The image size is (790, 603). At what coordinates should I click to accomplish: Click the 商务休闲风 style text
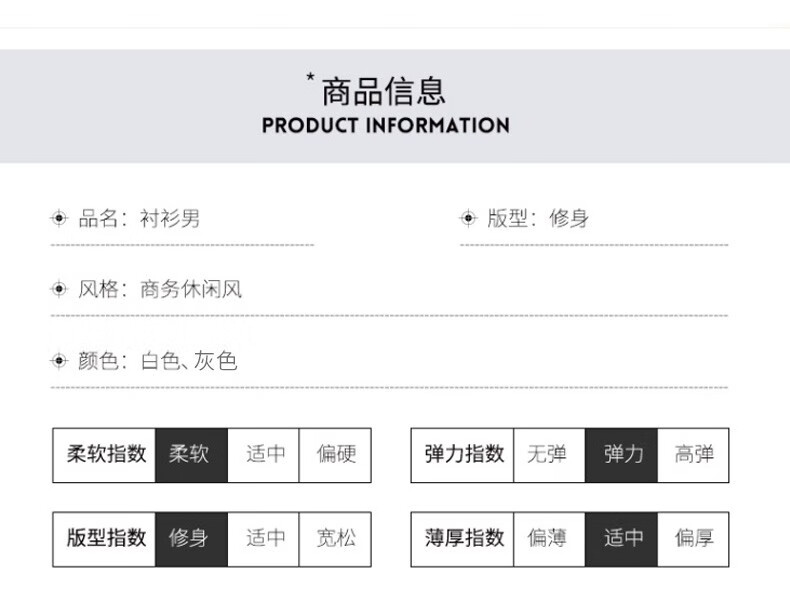pyautogui.click(x=191, y=289)
